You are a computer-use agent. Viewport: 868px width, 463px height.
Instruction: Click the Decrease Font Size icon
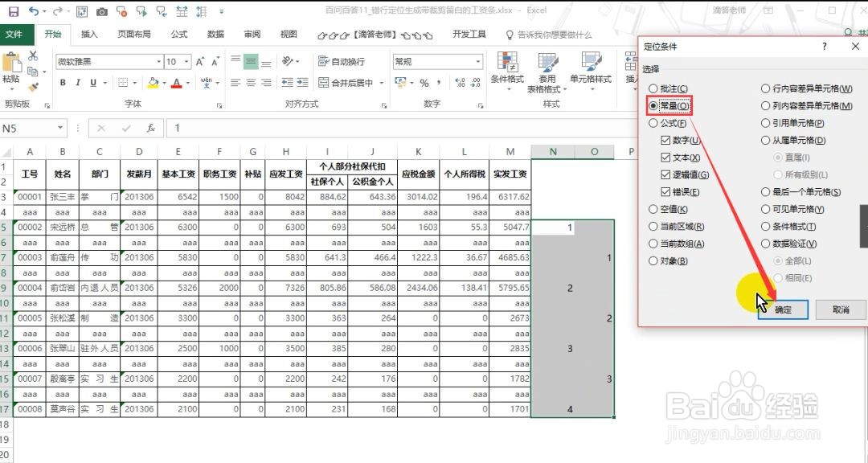215,61
